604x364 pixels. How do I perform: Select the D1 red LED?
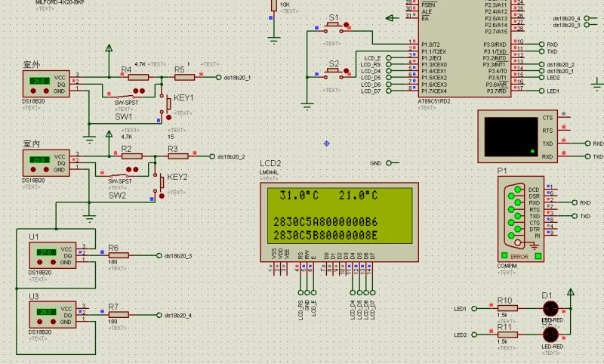click(x=550, y=308)
